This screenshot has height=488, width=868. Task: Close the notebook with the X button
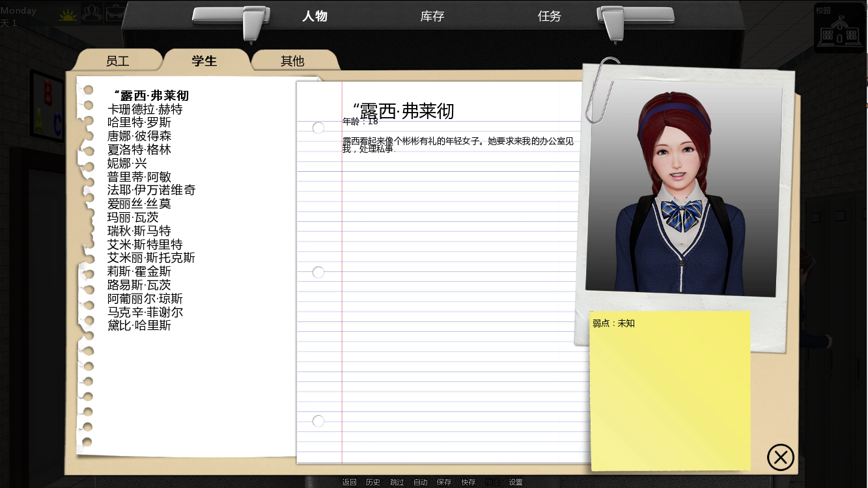(780, 457)
